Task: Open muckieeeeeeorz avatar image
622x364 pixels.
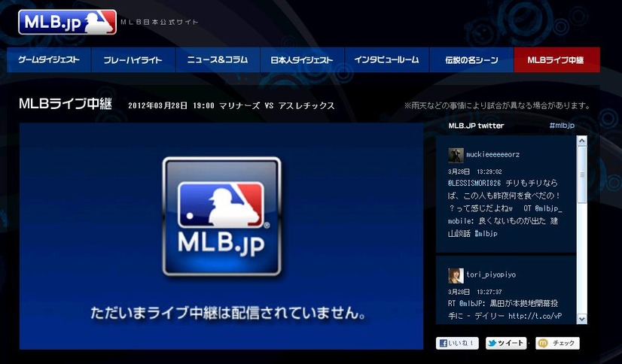Action: (456, 155)
